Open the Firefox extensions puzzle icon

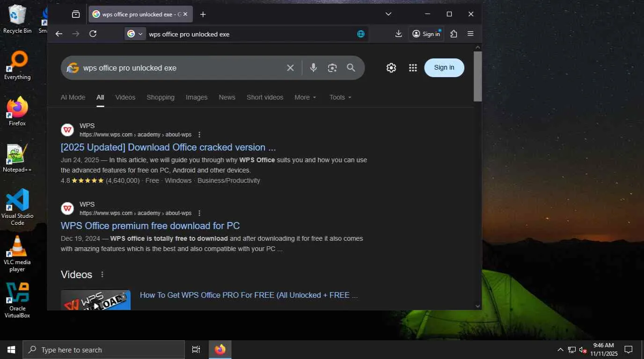[454, 34]
